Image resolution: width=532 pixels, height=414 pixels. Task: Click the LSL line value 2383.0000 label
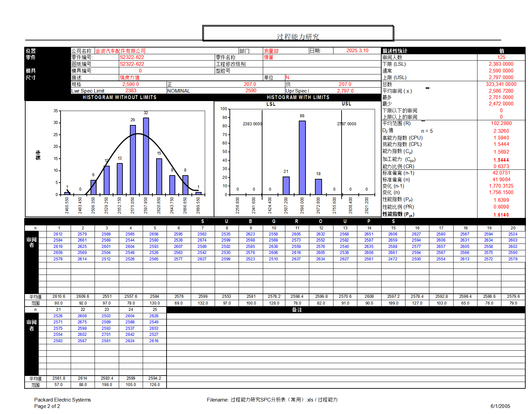252,124
